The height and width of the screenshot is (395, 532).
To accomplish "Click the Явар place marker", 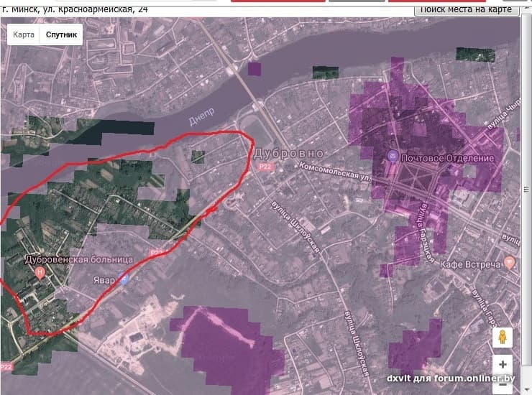I will click(x=124, y=279).
